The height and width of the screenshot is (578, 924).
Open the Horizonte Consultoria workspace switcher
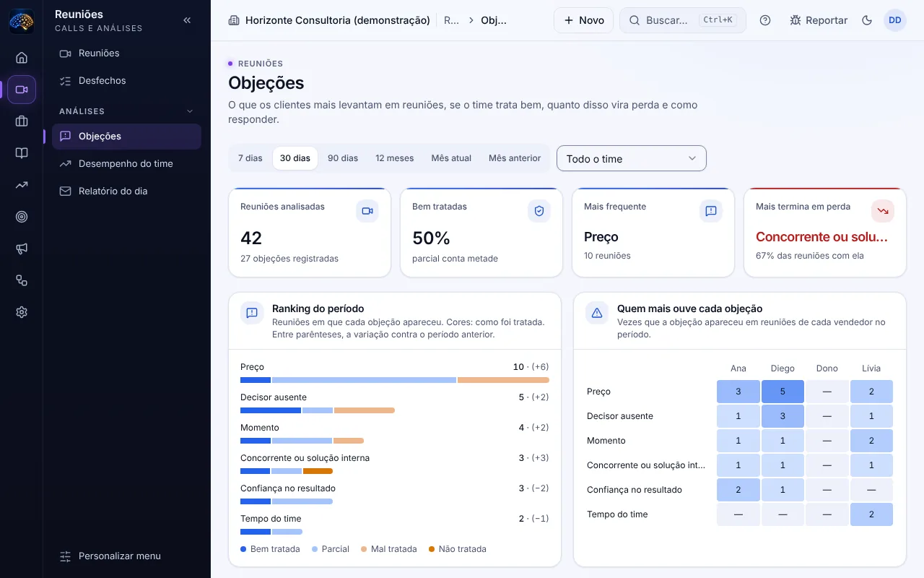click(329, 20)
